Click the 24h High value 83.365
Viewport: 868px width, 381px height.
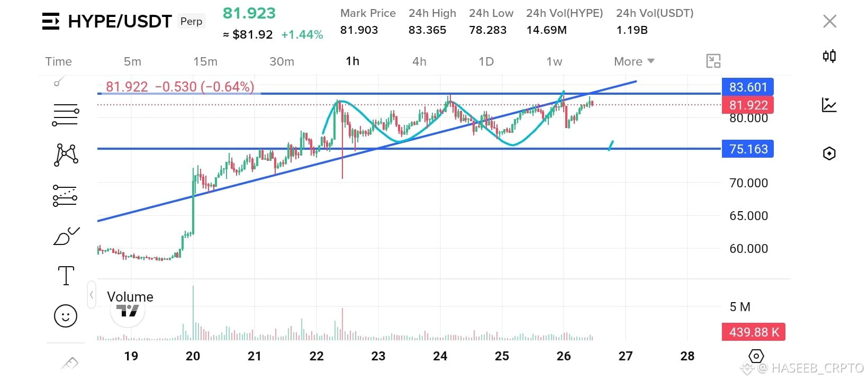(427, 30)
